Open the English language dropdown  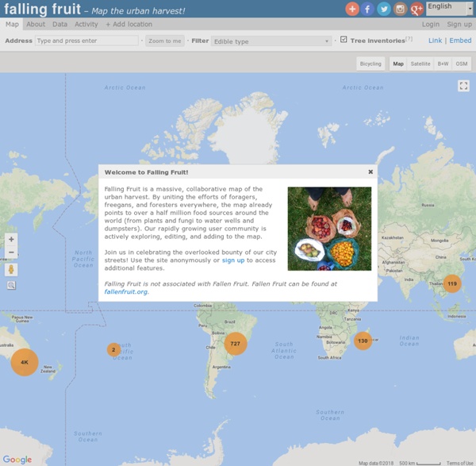(450, 9)
